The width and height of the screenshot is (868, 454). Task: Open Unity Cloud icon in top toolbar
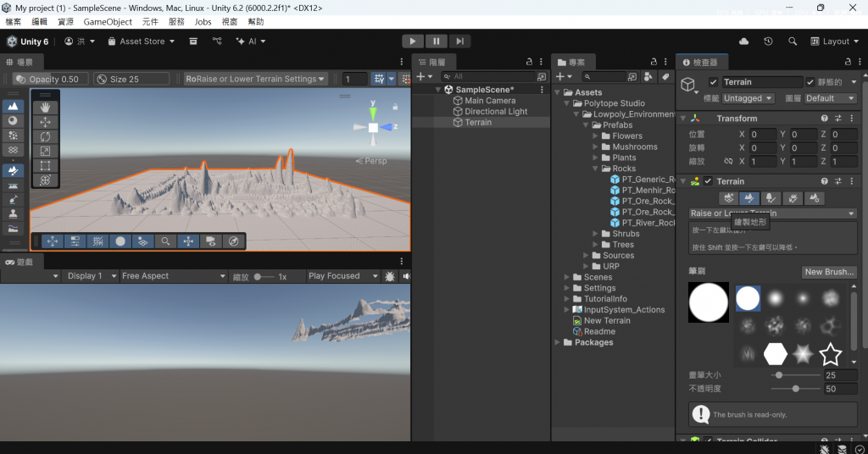pyautogui.click(x=744, y=42)
